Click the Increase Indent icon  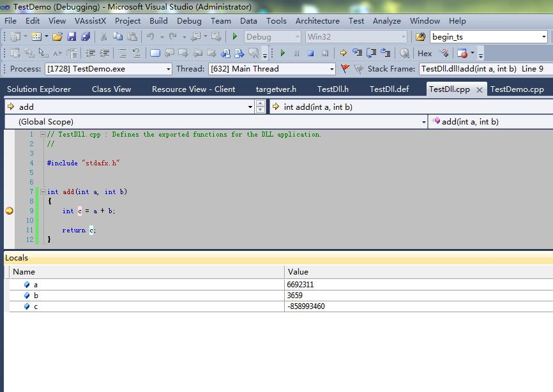click(105, 53)
